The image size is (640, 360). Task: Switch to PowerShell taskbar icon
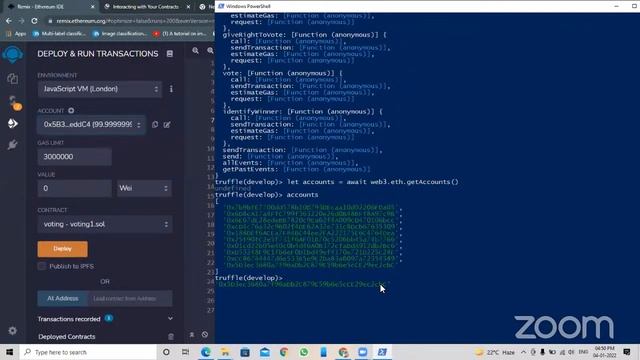click(x=382, y=352)
